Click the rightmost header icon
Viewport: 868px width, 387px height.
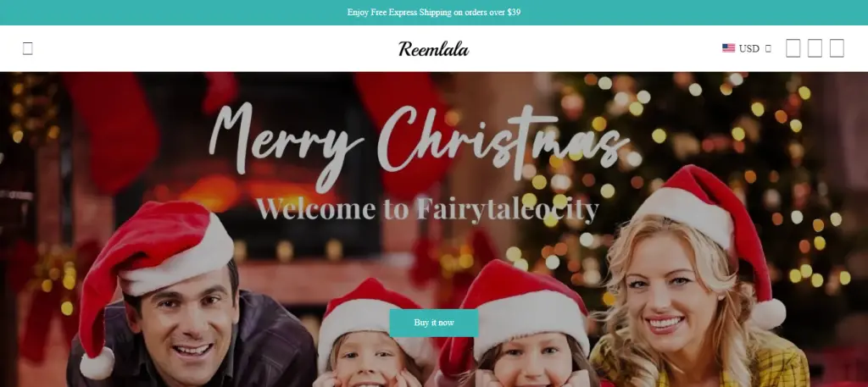(837, 48)
